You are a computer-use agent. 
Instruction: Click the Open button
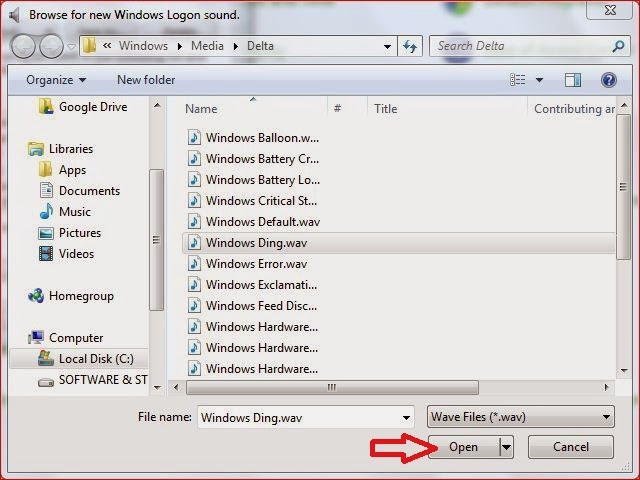[x=464, y=447]
